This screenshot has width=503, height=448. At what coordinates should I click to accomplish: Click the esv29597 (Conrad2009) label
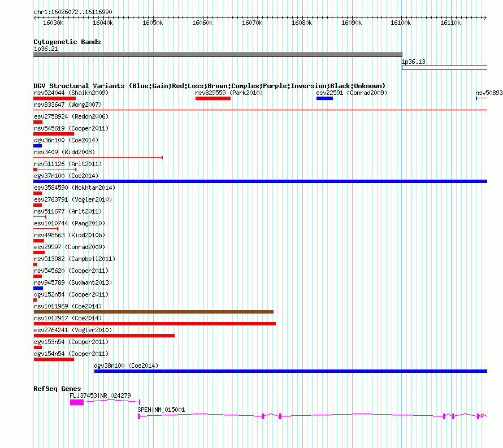(70, 247)
